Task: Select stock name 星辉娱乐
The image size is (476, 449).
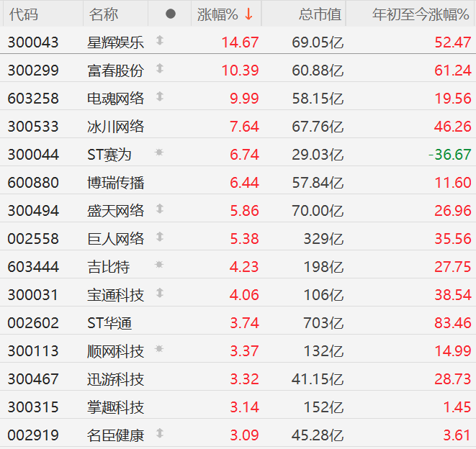Action: point(115,42)
